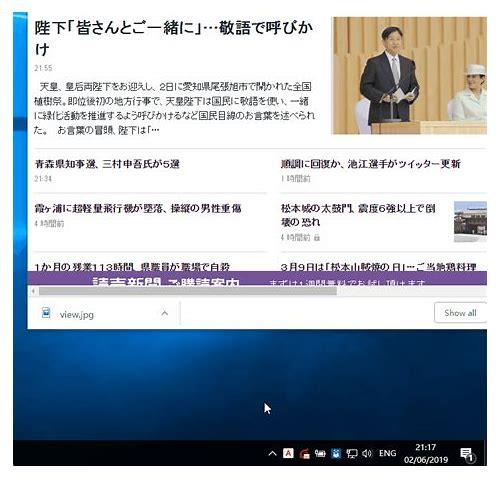The width and height of the screenshot is (500, 478).
Task: Click the horizontal scrollbar thumb
Action: click(x=188, y=291)
